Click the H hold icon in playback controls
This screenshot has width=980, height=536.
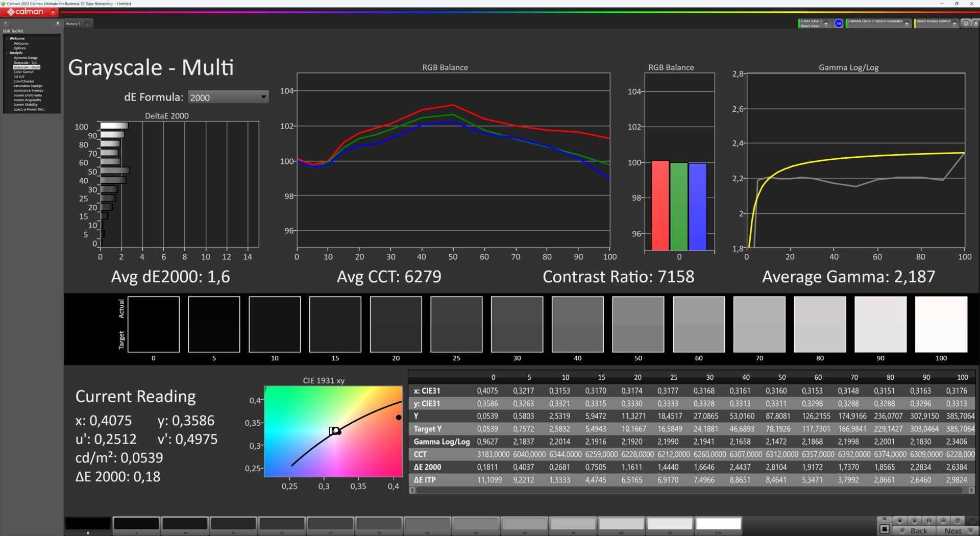pos(929,521)
